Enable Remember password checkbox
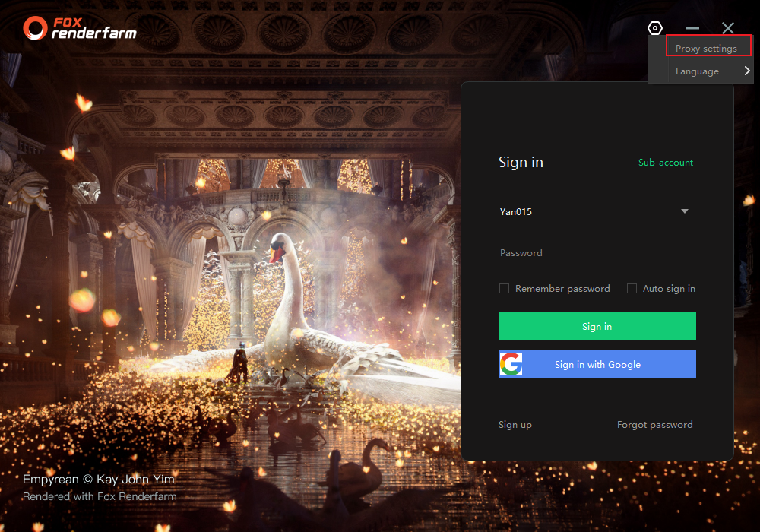 (504, 288)
